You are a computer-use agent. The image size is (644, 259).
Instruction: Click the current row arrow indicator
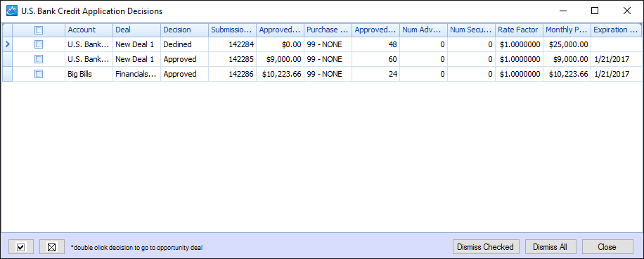pos(7,44)
